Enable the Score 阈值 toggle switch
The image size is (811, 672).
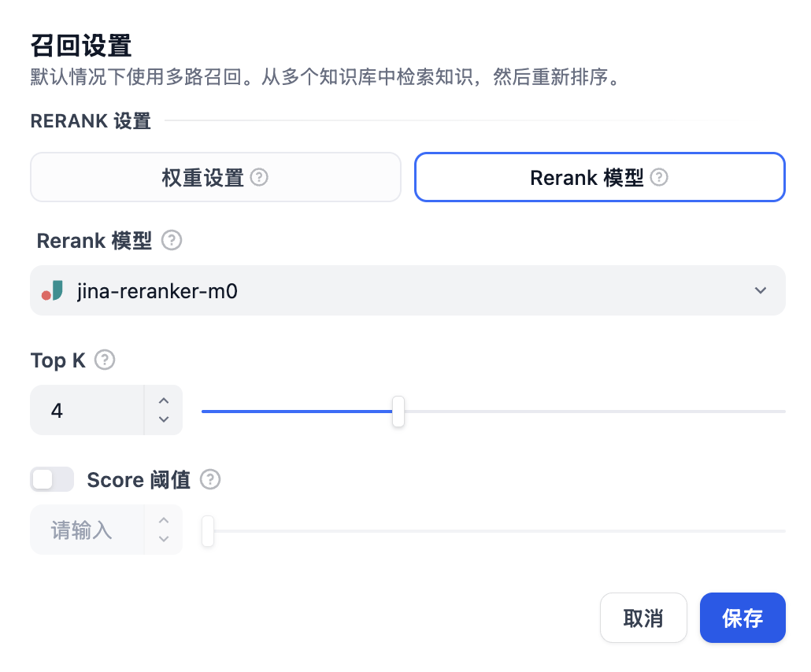click(52, 478)
